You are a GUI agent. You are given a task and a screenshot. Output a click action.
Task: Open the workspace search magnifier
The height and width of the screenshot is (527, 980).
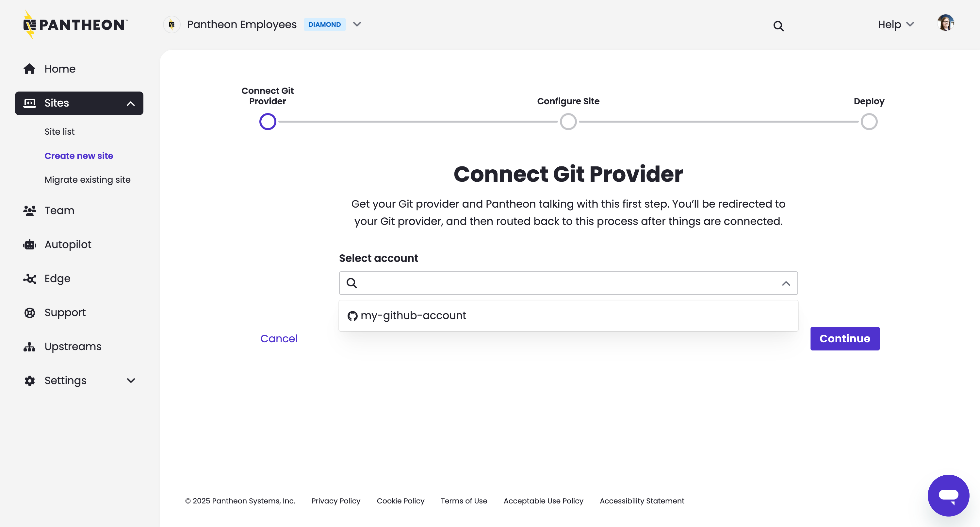[778, 25]
